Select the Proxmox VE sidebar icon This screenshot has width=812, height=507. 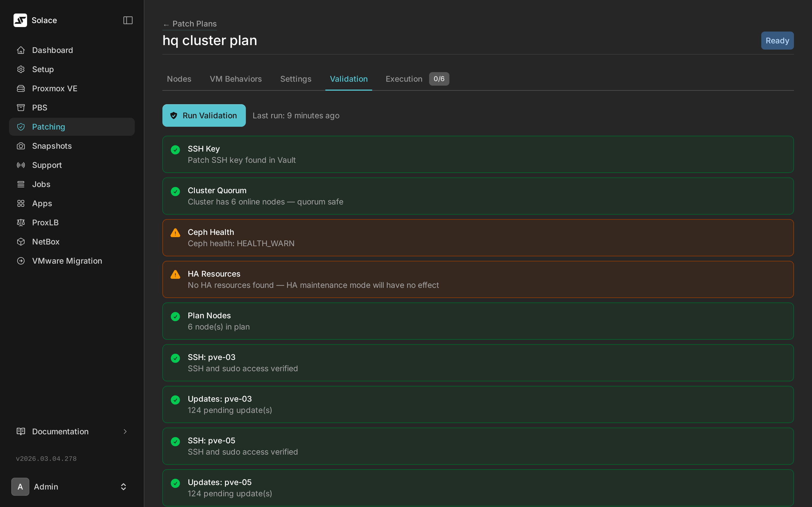pos(21,88)
